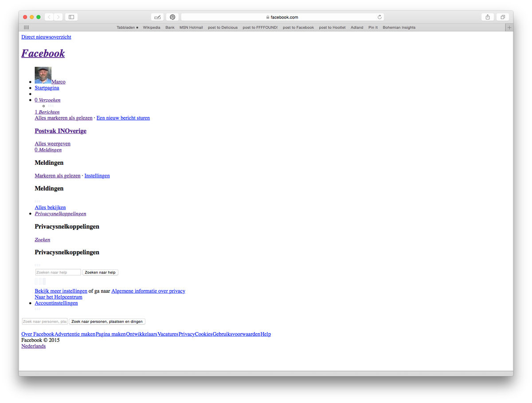Screen dimensions: 532x403
Task: Open Vacatures footer link
Action: pos(168,334)
